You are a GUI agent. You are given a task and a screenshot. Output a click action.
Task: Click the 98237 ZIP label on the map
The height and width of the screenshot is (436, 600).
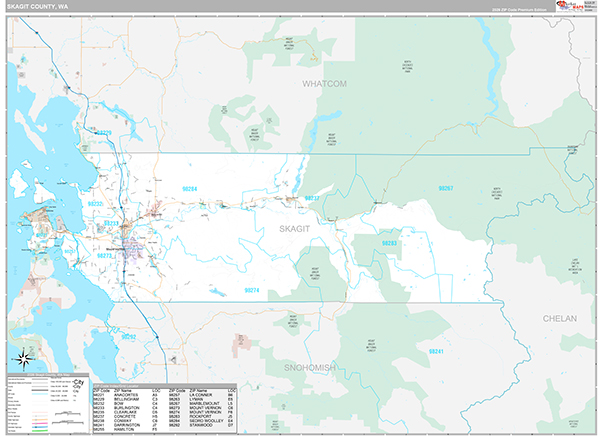pyautogui.click(x=312, y=198)
